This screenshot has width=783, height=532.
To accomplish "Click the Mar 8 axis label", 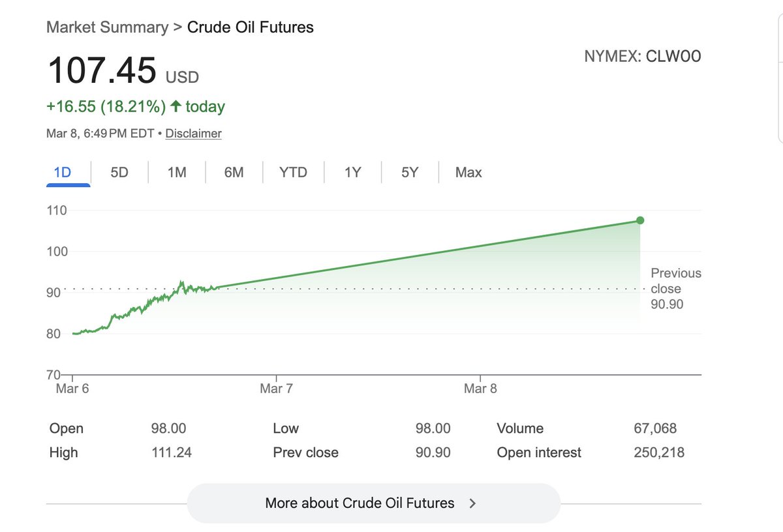I will 480,389.
